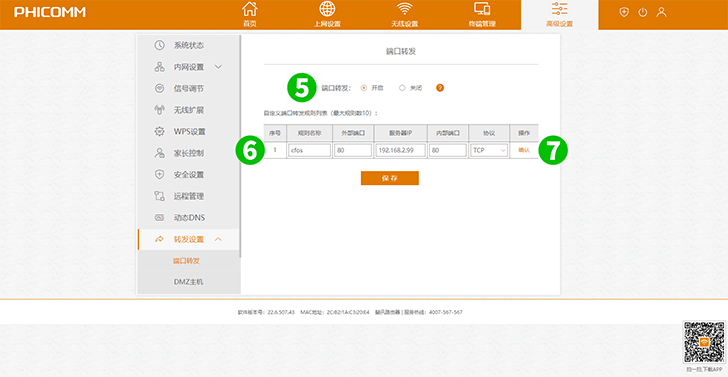Click the security shield icon in header
This screenshot has width=728, height=377.
[624, 13]
